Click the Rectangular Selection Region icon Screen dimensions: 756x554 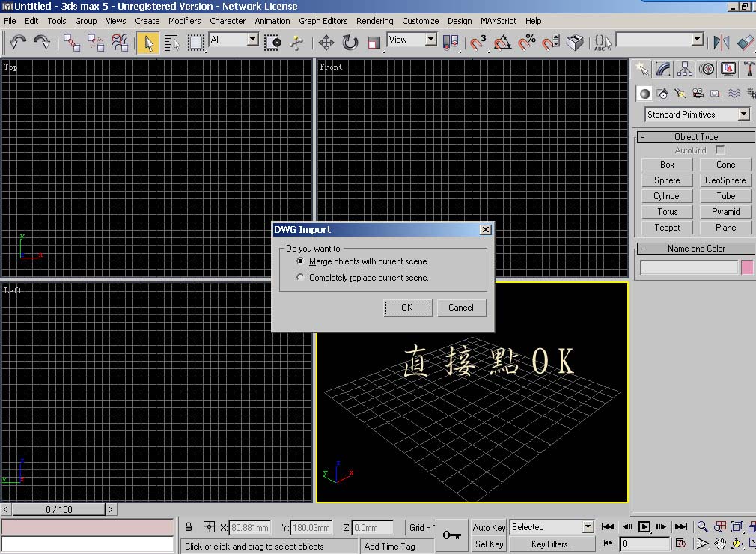coord(196,43)
